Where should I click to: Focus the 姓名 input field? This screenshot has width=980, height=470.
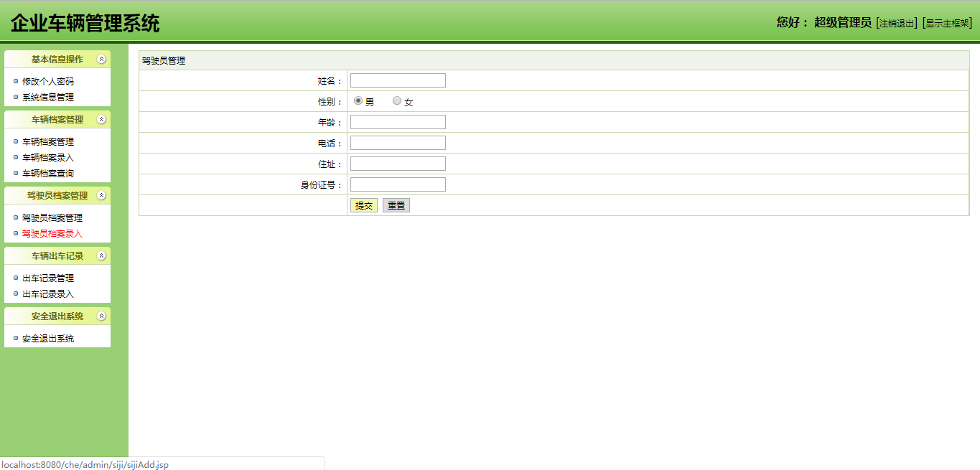(398, 80)
